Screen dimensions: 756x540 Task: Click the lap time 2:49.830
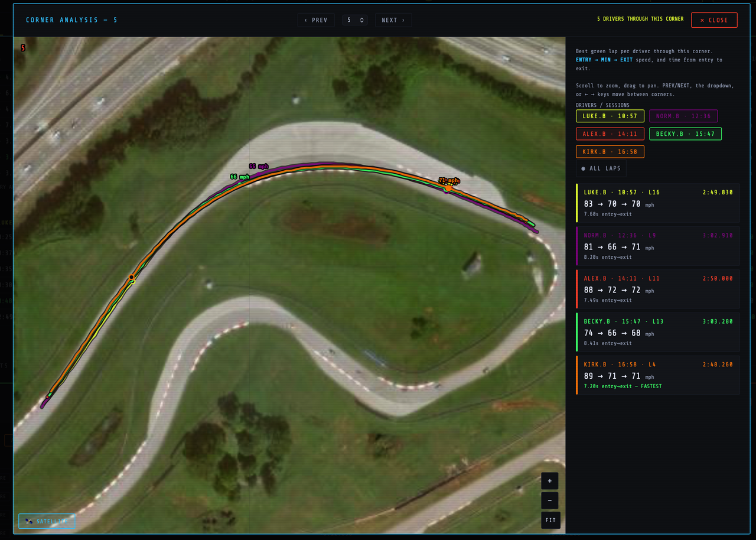[x=718, y=192]
